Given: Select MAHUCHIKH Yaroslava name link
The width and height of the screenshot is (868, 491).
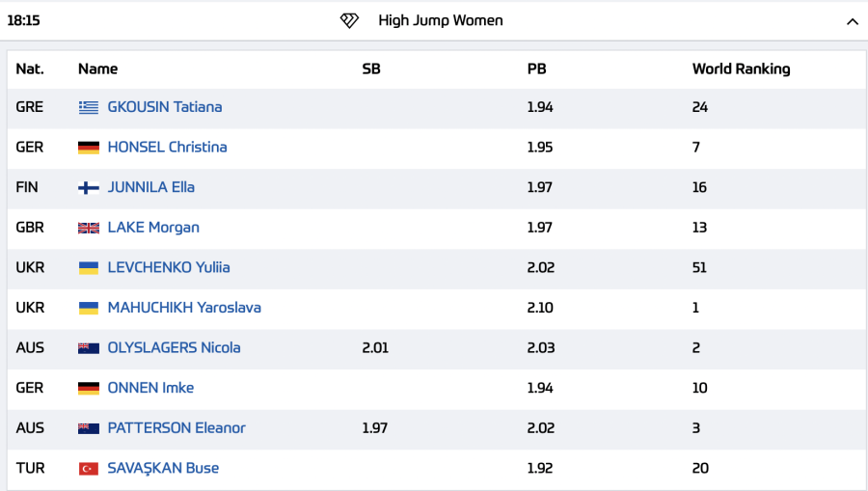Looking at the screenshot, I should click(x=183, y=308).
